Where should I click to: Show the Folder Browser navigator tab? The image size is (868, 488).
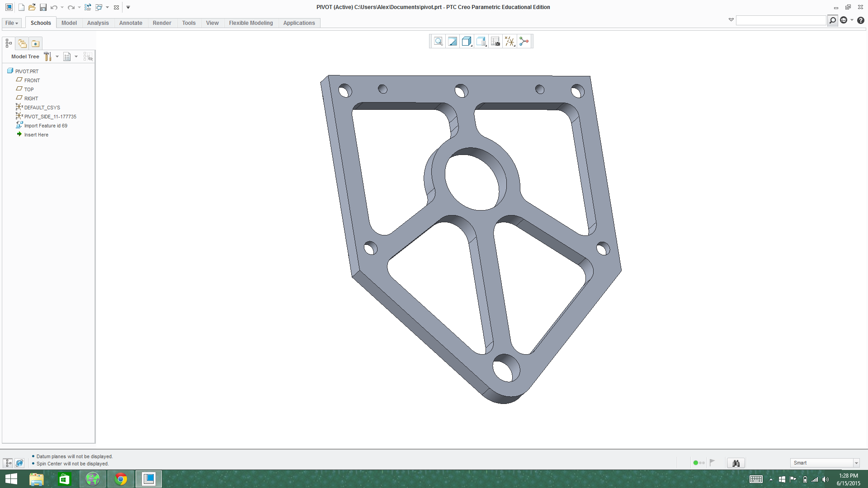click(x=22, y=43)
